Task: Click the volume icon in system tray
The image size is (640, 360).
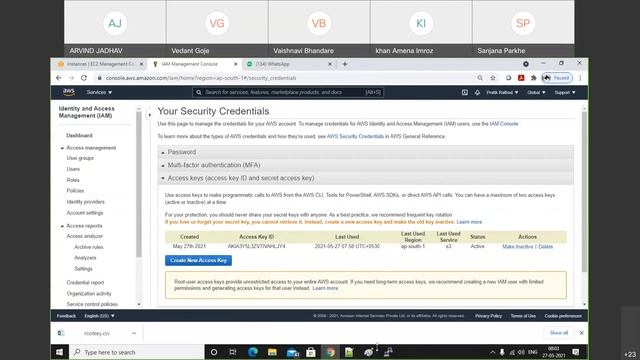Action: tap(522, 352)
